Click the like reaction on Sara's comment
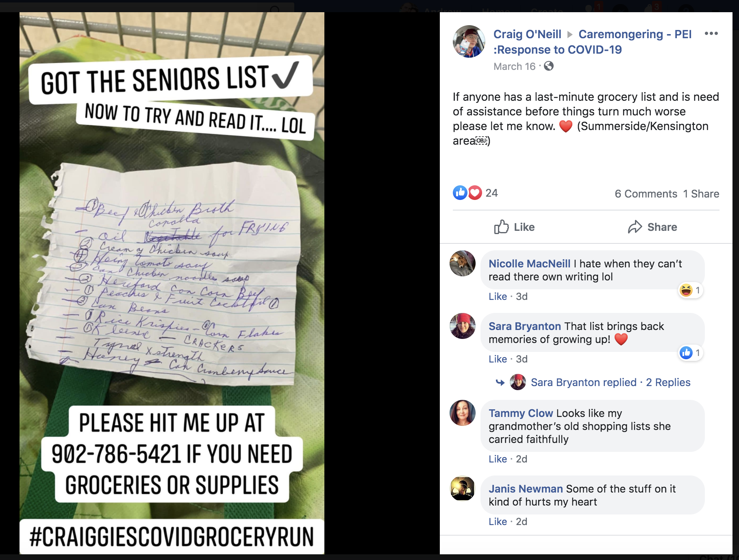The width and height of the screenshot is (739, 560). click(686, 353)
